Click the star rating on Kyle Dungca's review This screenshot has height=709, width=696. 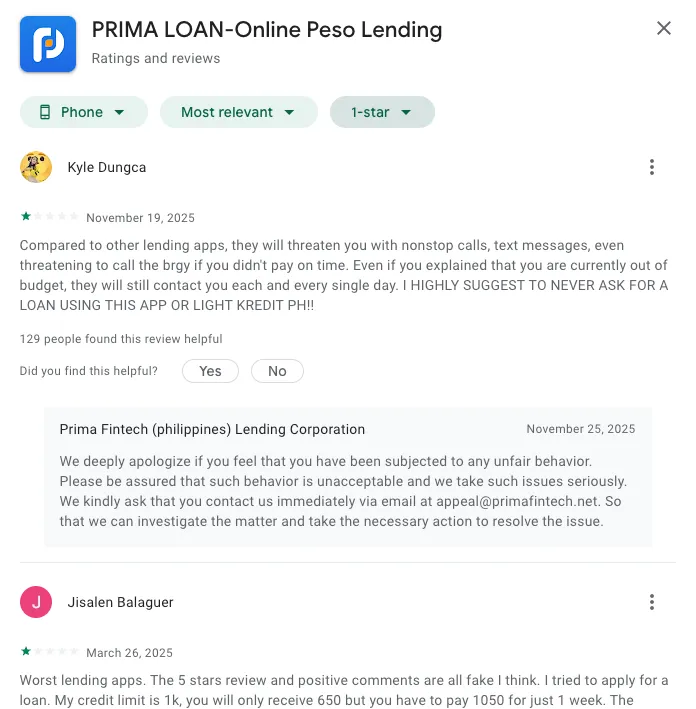[50, 217]
